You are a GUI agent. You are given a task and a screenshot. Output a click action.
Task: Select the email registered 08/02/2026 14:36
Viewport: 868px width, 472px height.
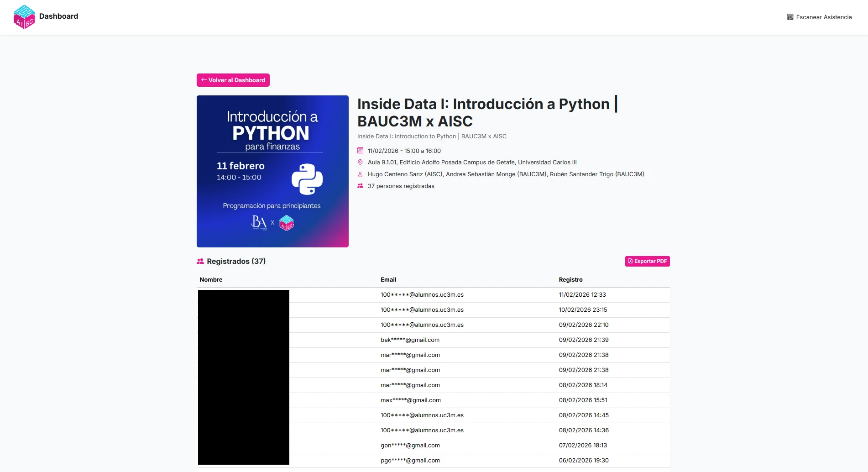[x=422, y=430]
